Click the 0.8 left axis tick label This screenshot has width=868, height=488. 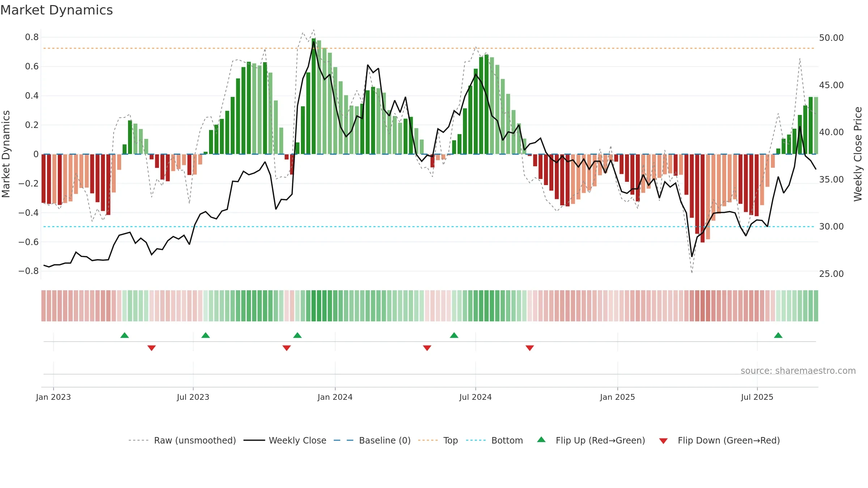(x=32, y=37)
